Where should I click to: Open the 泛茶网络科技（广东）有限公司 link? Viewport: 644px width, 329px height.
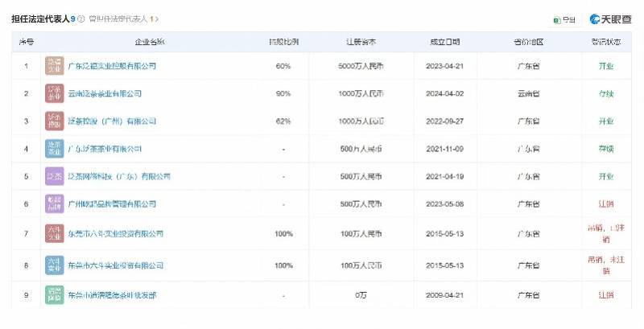[119, 176]
